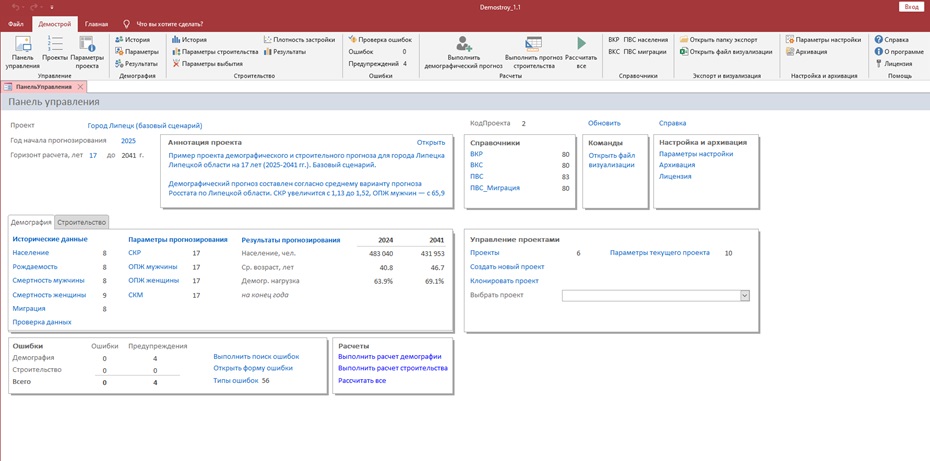Click Выполнить поиск ошибок link

pyautogui.click(x=256, y=356)
